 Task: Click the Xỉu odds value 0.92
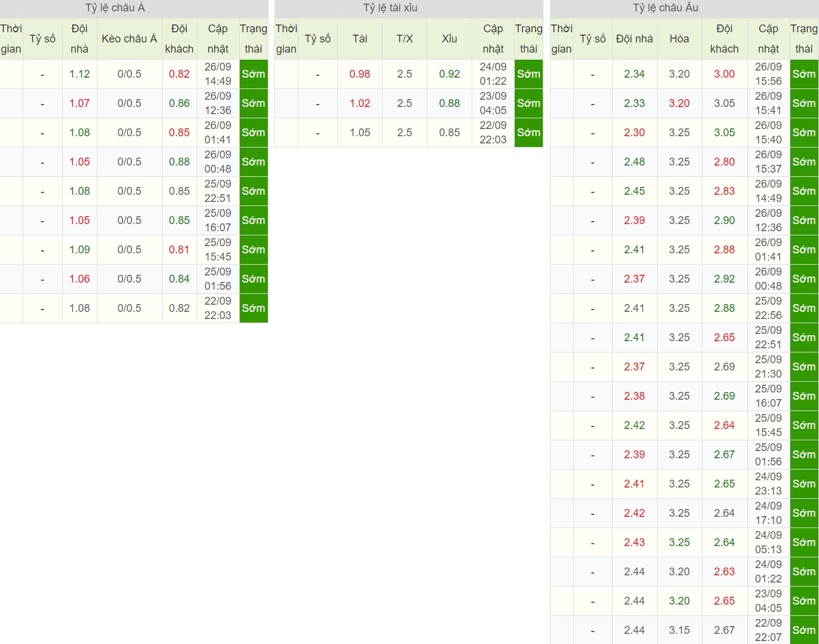tap(450, 74)
